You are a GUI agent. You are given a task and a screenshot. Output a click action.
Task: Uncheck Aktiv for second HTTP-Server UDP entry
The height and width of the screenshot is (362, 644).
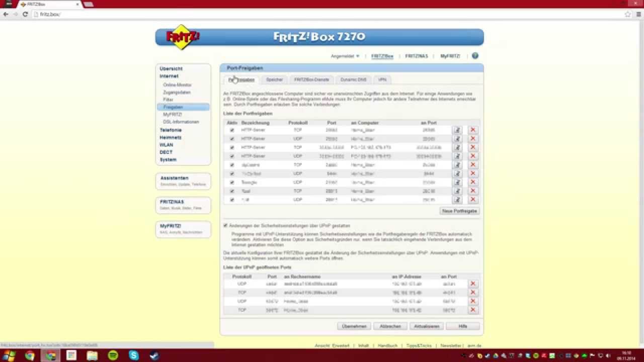pos(232,156)
